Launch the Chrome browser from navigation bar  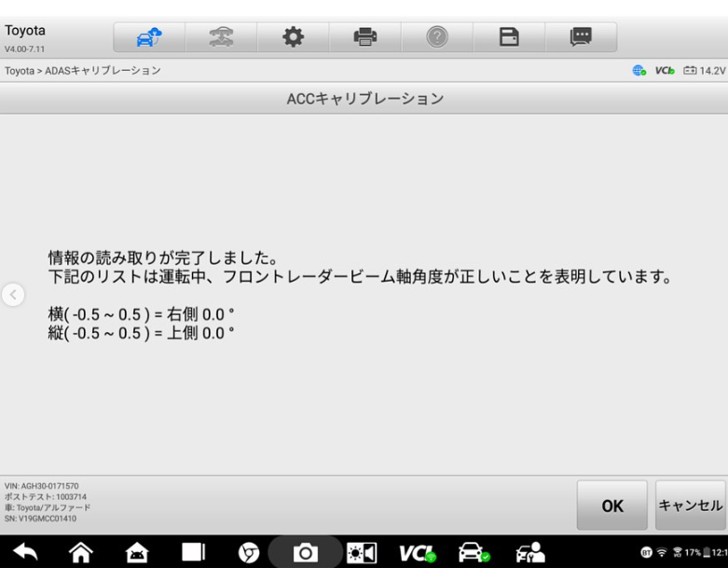tap(250, 552)
